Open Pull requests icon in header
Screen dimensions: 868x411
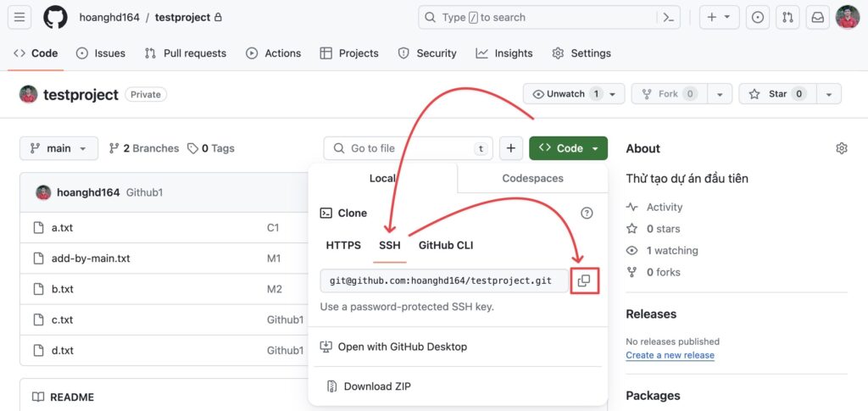787,18
